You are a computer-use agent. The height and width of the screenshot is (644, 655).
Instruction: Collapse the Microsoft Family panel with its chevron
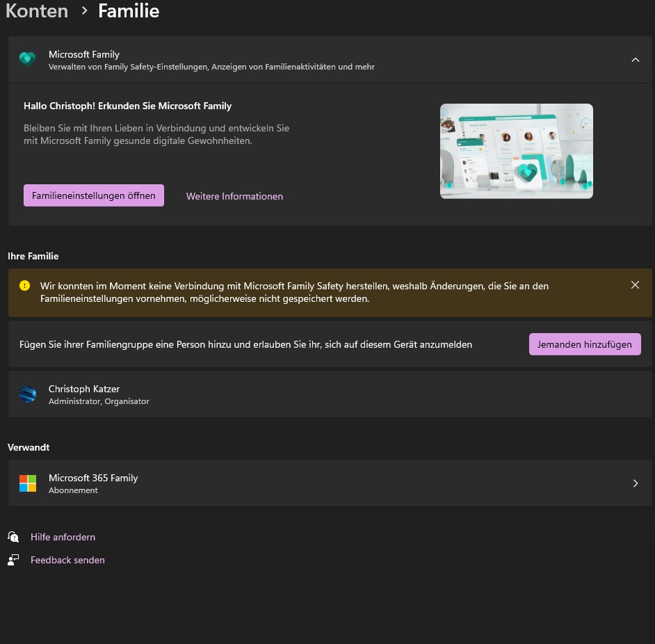coord(635,59)
